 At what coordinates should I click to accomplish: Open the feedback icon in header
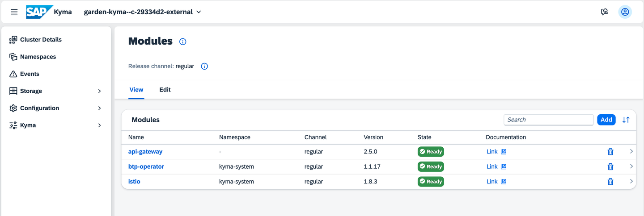pos(605,12)
